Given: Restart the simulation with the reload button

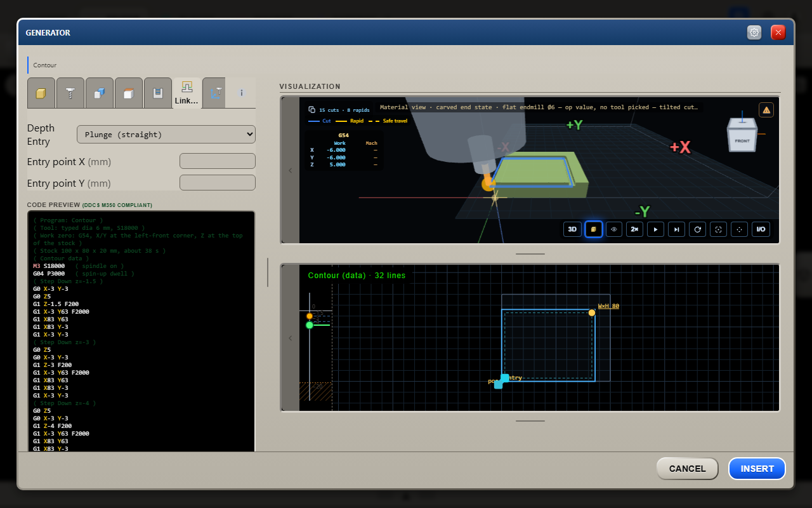Looking at the screenshot, I should (698, 229).
